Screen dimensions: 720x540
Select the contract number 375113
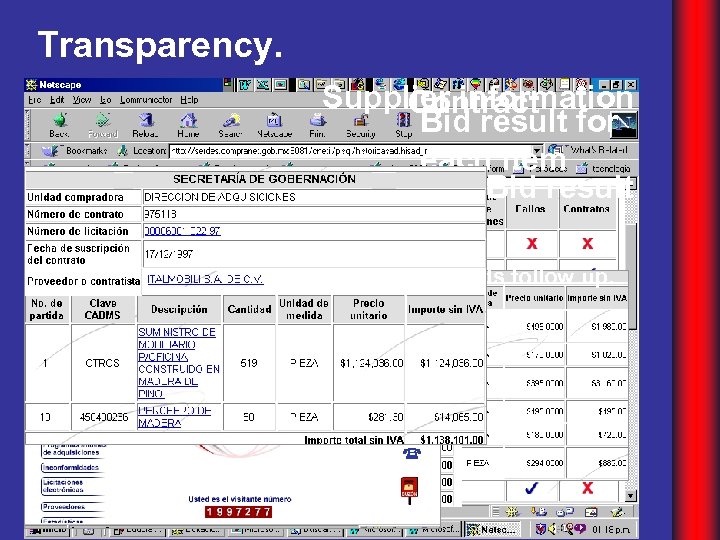pyautogui.click(x=160, y=214)
